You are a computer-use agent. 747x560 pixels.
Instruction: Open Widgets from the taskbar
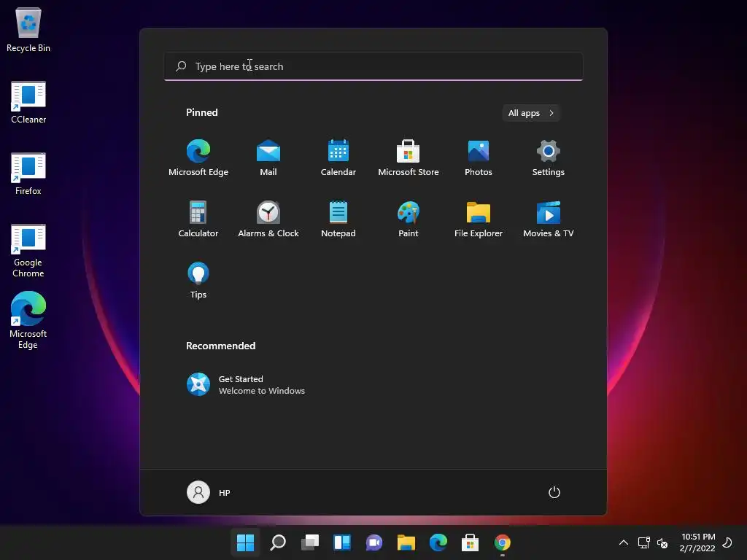[342, 542]
